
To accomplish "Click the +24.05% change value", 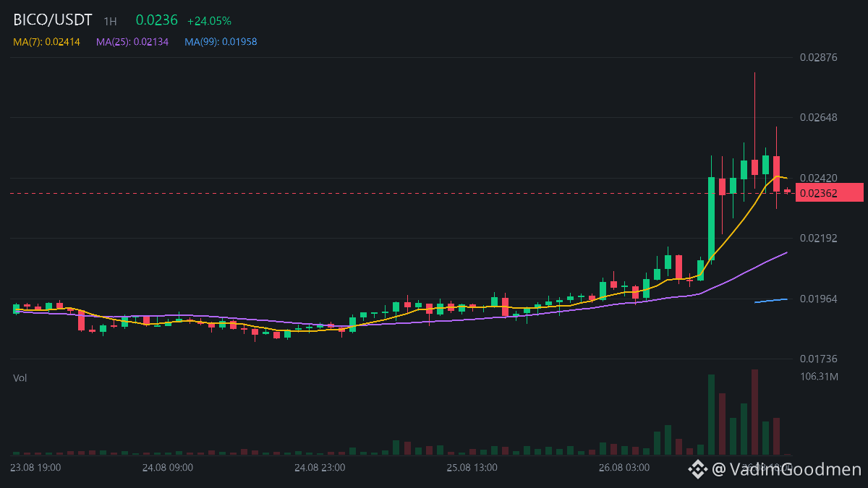I will pyautogui.click(x=209, y=21).
